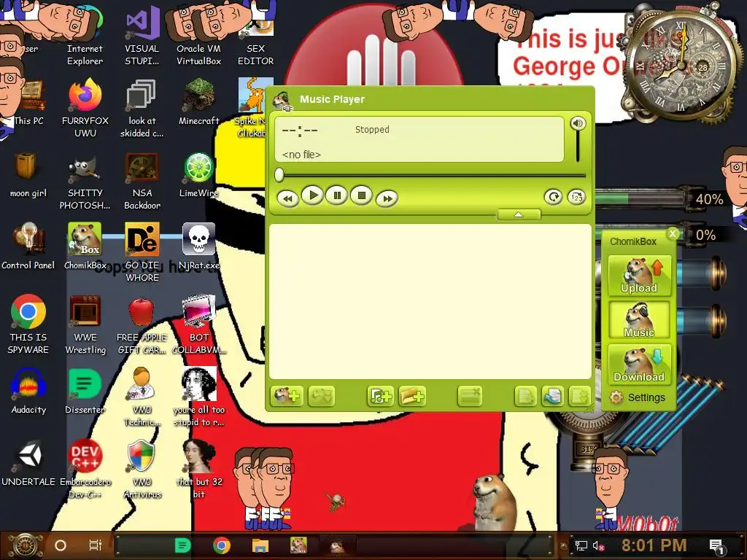This screenshot has width=747, height=560.
Task: Click the greyed new playlist page icon
Action: [525, 396]
